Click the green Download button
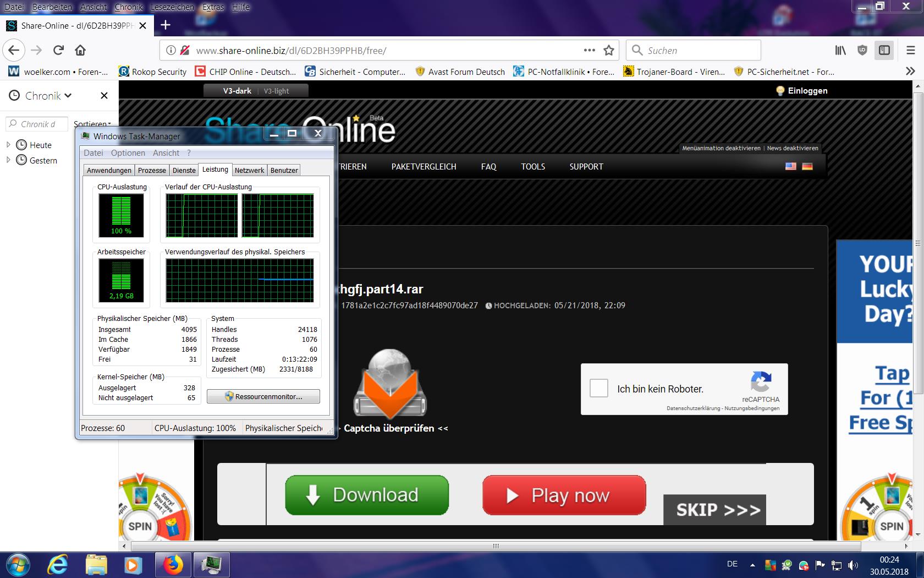924x578 pixels. tap(367, 495)
